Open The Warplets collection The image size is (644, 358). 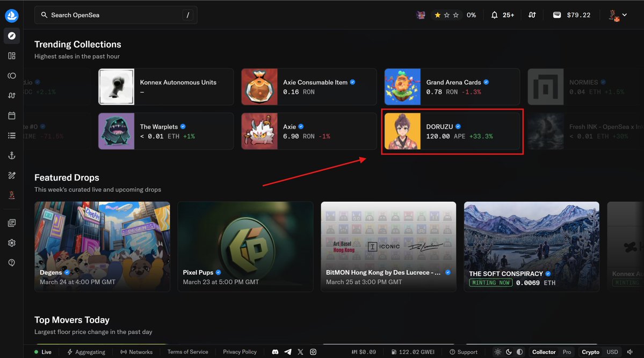[x=166, y=131]
